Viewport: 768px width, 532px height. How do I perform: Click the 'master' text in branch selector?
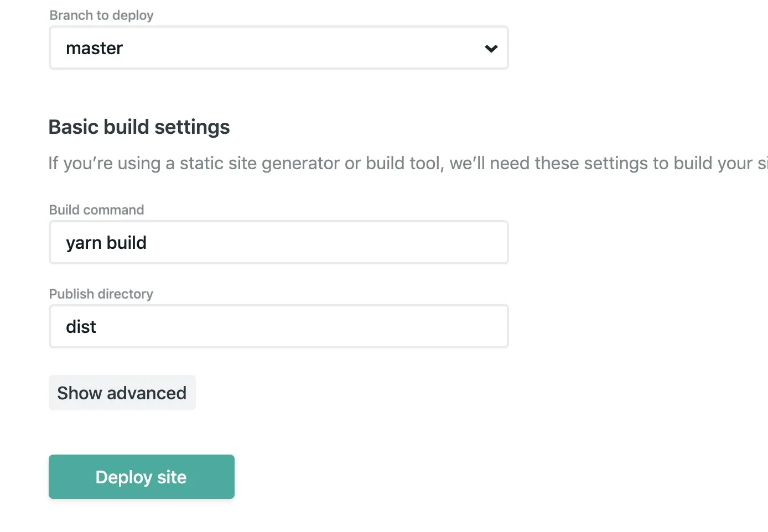coord(94,49)
